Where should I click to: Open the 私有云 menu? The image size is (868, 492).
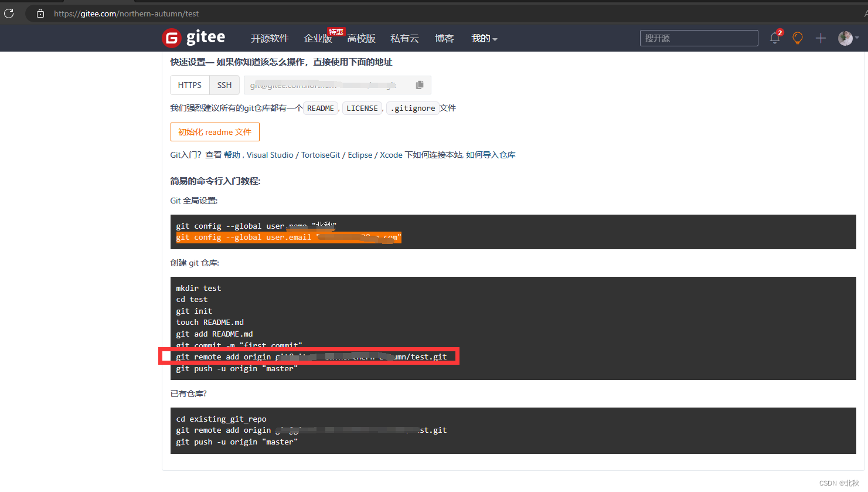pyautogui.click(x=404, y=38)
